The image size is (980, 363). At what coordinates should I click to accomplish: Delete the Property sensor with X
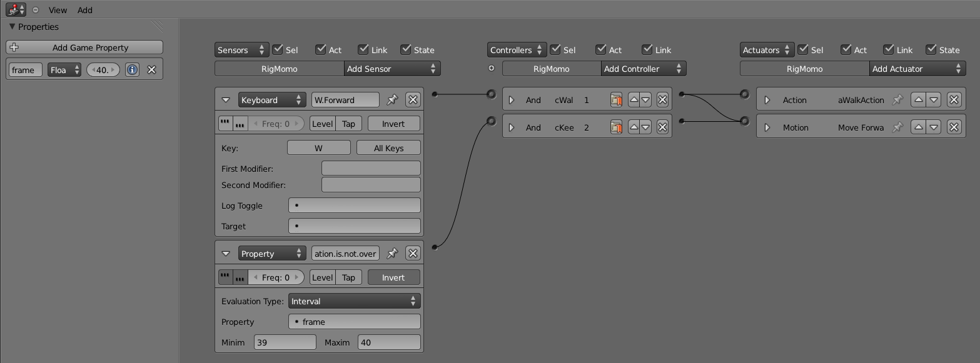coord(413,253)
